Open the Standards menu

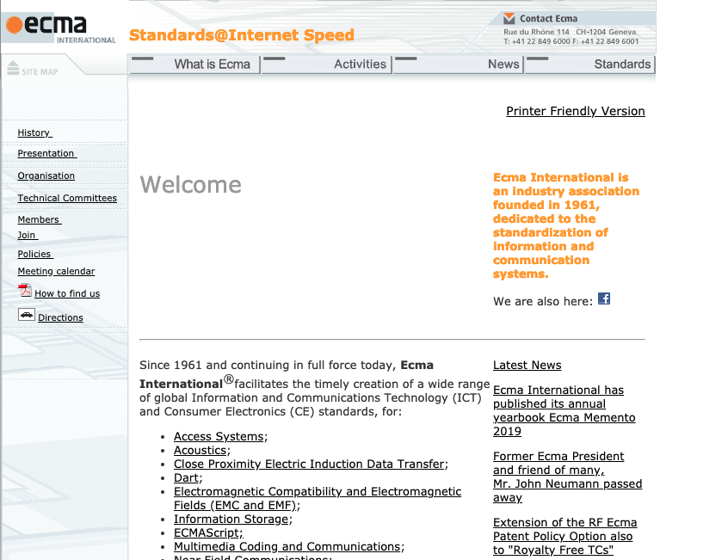pyautogui.click(x=590, y=65)
